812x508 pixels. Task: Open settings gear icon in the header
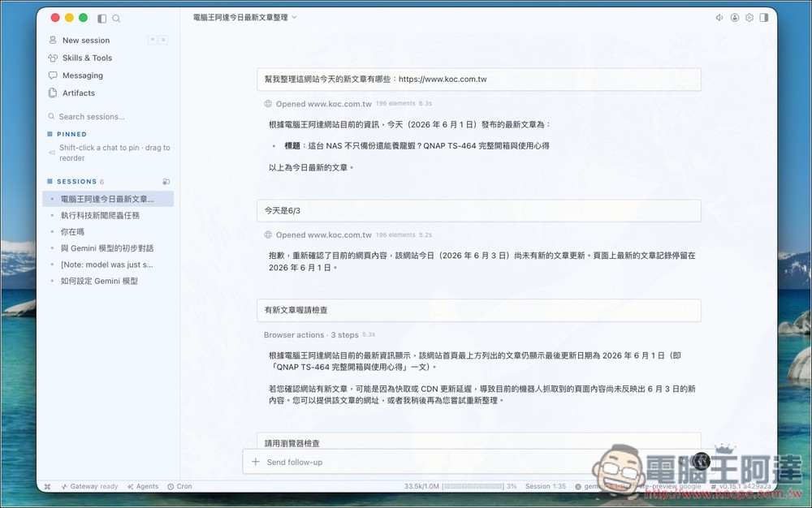tap(749, 18)
